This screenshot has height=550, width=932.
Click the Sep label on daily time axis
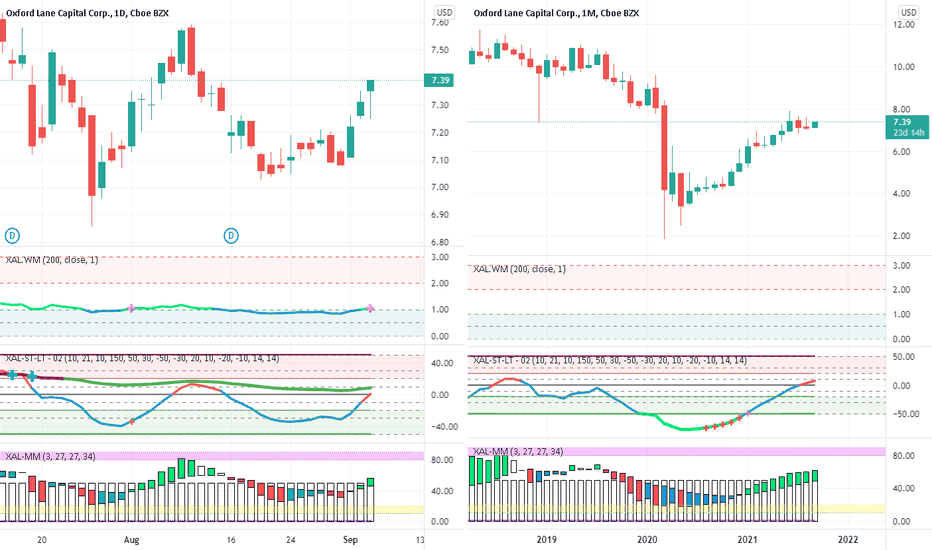click(350, 540)
